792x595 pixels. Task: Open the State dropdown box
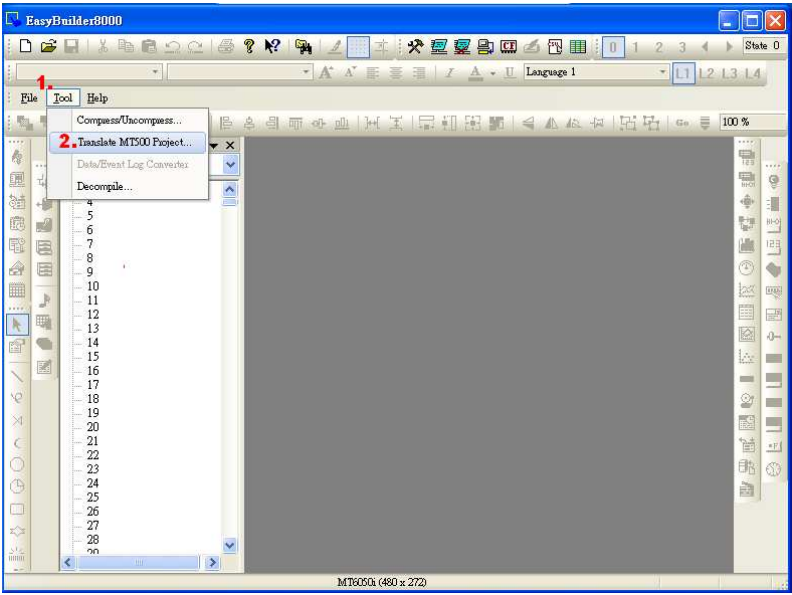(x=764, y=45)
